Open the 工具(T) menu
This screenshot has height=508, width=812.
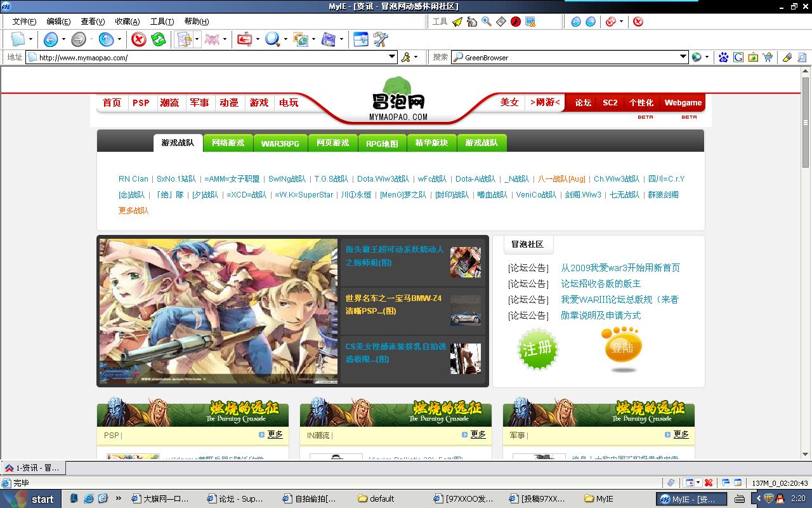162,22
